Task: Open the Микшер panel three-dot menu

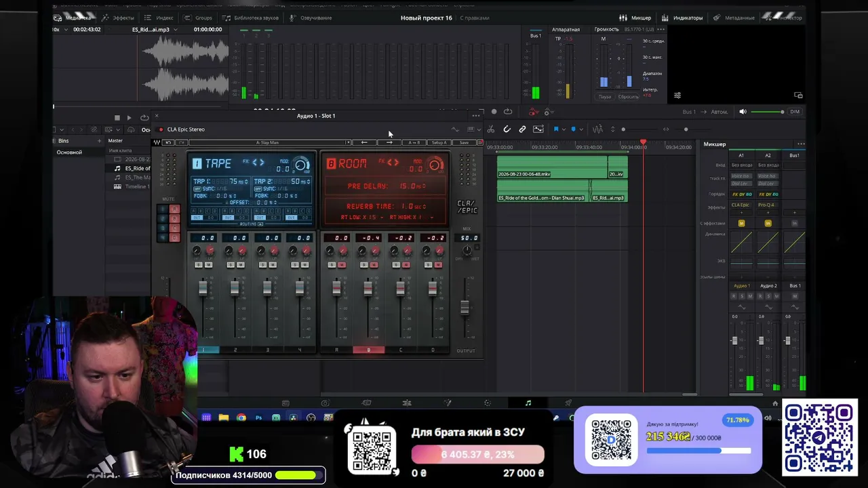Action: click(801, 144)
